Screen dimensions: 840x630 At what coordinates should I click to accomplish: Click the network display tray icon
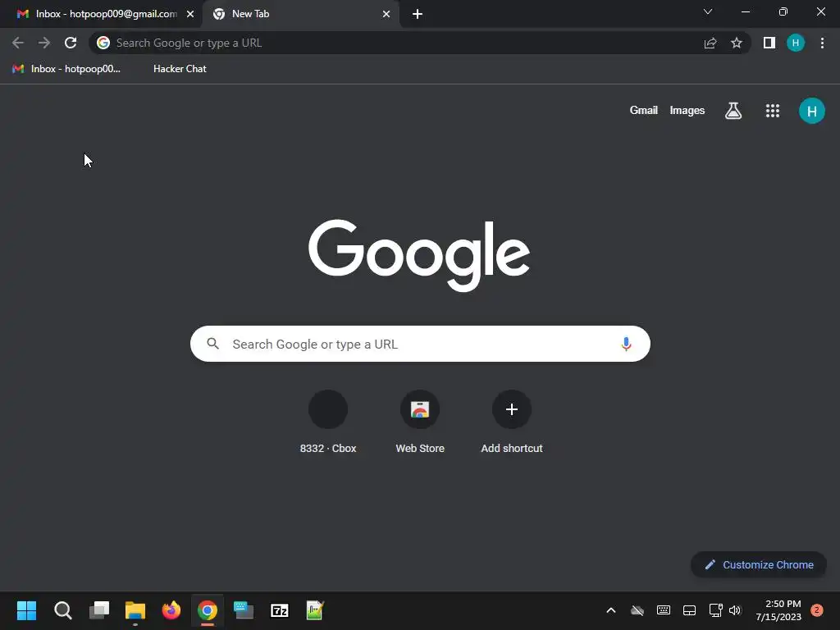(x=715, y=610)
